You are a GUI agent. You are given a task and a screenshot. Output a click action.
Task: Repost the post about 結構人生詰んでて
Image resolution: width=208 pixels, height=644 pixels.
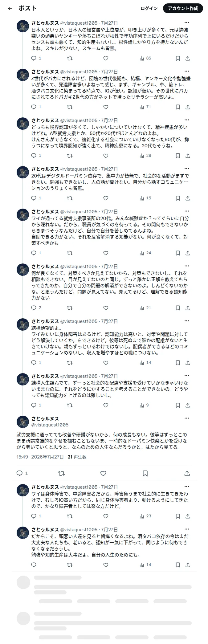tap(70, 405)
